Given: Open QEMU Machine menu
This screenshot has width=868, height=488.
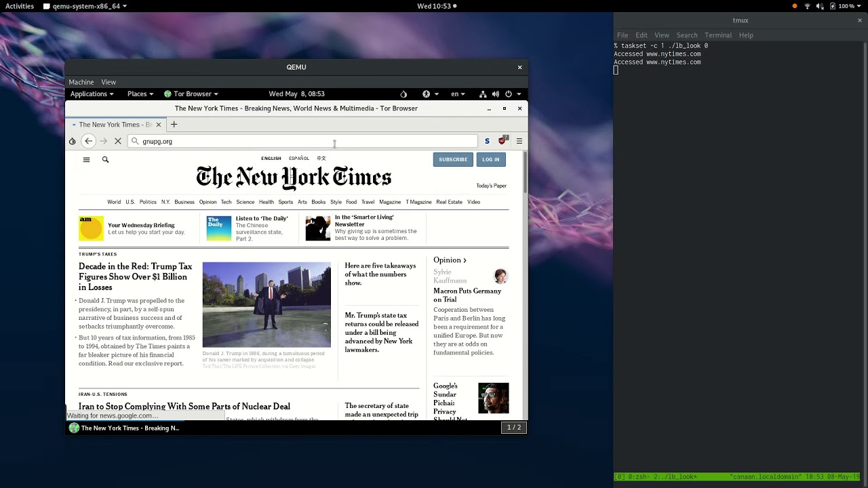Looking at the screenshot, I should point(81,82).
